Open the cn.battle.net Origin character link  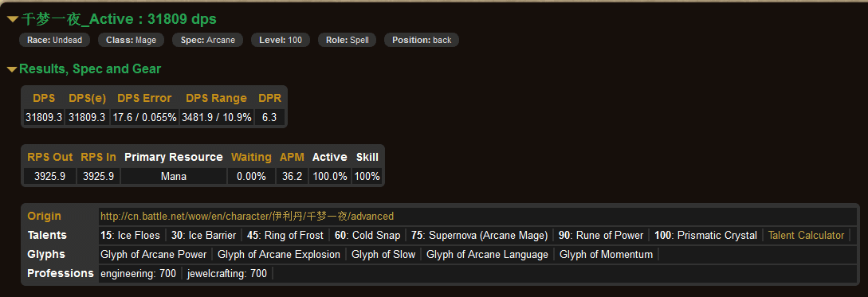click(247, 217)
